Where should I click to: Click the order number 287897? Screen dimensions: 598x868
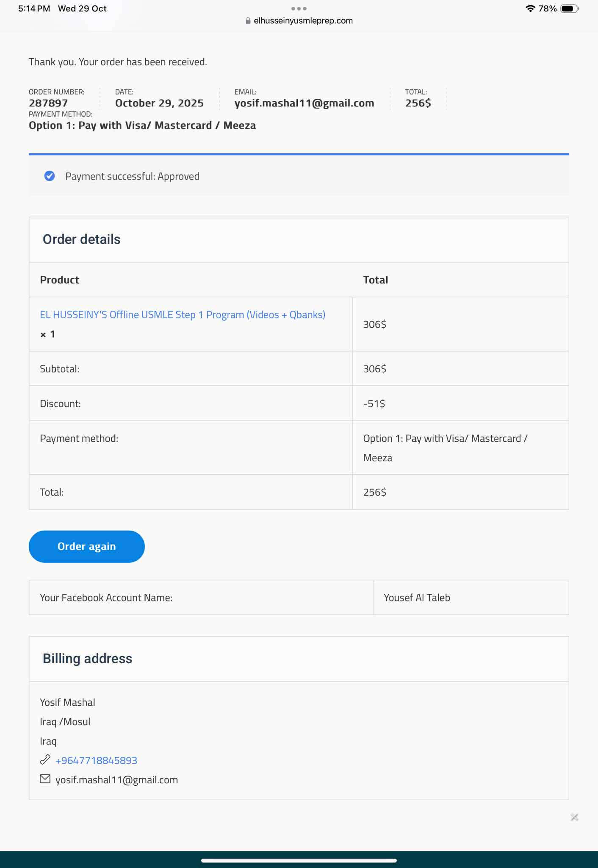coord(48,103)
